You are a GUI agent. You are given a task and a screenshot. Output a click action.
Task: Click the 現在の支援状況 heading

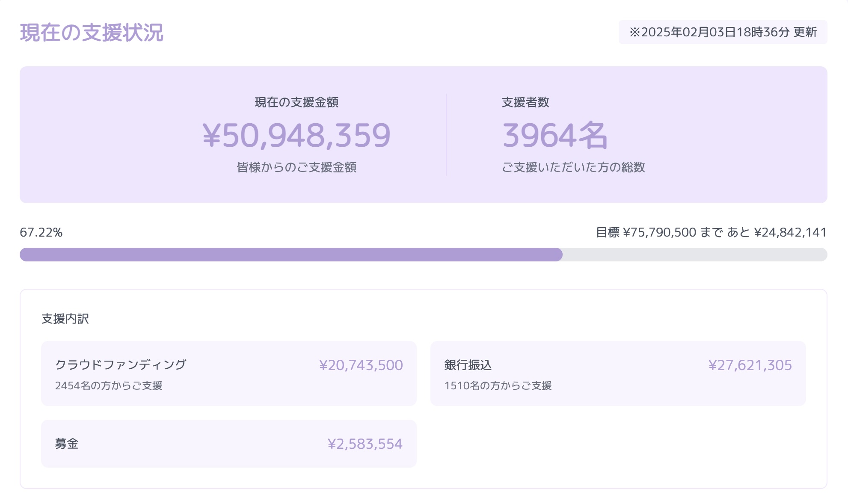pyautogui.click(x=92, y=33)
